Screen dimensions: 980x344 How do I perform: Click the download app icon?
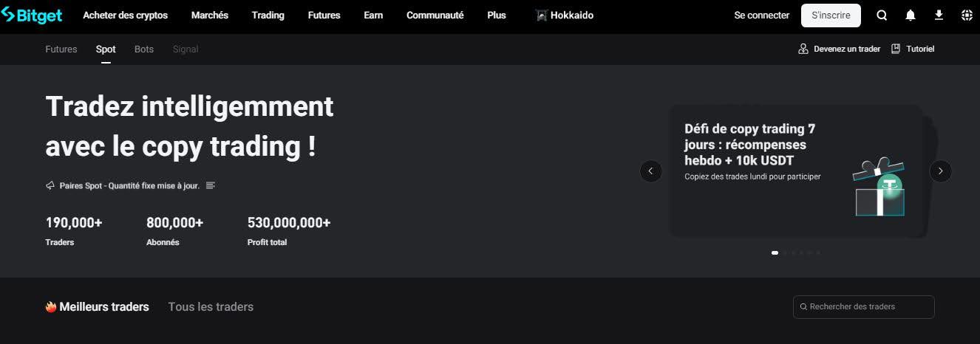tap(939, 16)
